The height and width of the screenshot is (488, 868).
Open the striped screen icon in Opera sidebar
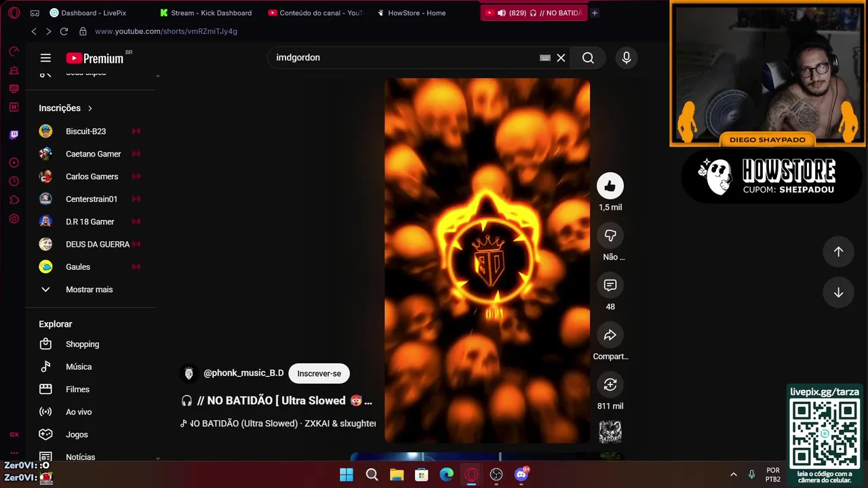[x=14, y=89]
